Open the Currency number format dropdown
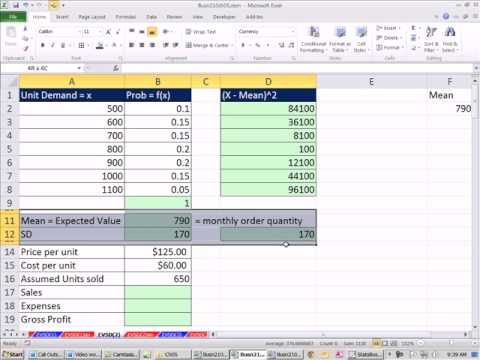The height and width of the screenshot is (360, 480). point(293,32)
